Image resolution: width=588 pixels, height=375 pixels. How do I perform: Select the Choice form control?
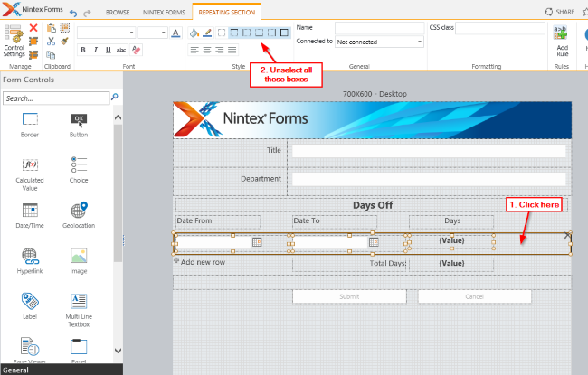click(79, 171)
